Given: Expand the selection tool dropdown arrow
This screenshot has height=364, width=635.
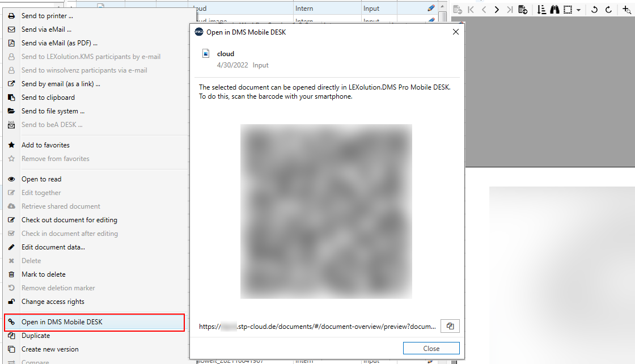Looking at the screenshot, I should (578, 10).
